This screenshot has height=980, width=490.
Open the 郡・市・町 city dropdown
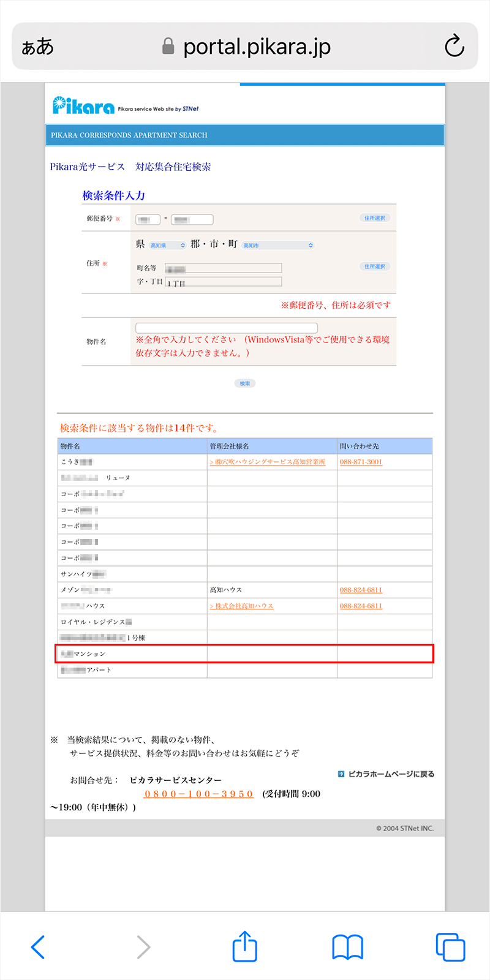[278, 245]
